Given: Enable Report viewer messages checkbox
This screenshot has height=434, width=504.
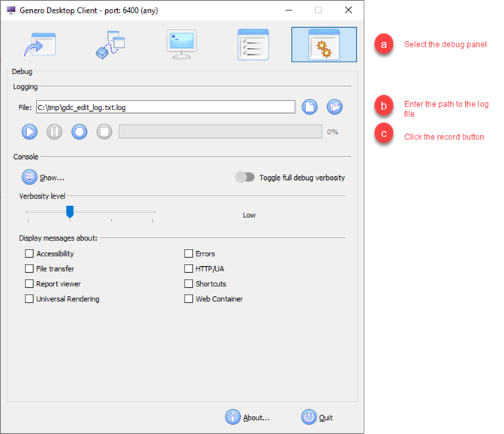Looking at the screenshot, I should click(x=29, y=283).
